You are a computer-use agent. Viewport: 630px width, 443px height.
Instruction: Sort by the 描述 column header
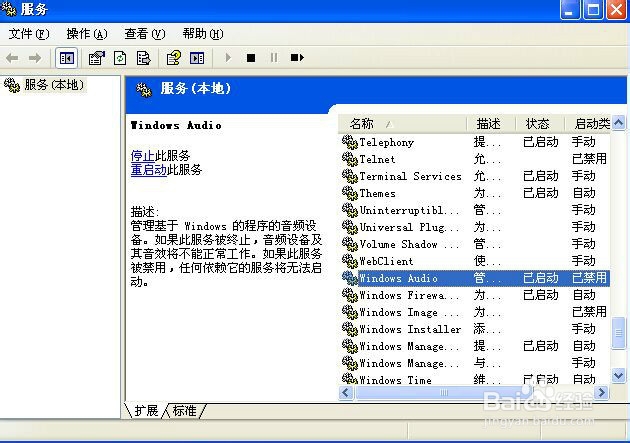pyautogui.click(x=491, y=124)
